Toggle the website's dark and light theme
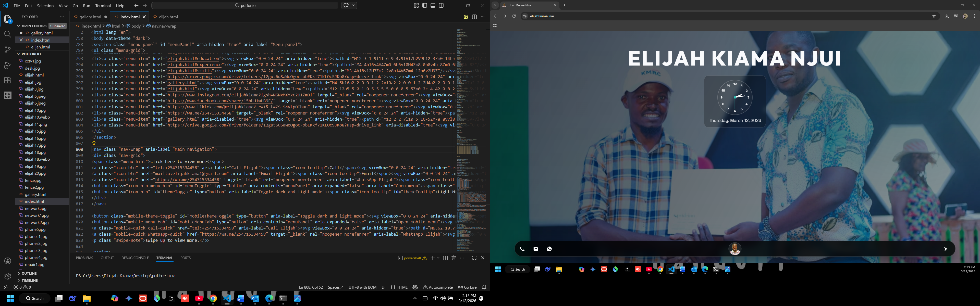The width and height of the screenshot is (980, 306). coord(945,249)
